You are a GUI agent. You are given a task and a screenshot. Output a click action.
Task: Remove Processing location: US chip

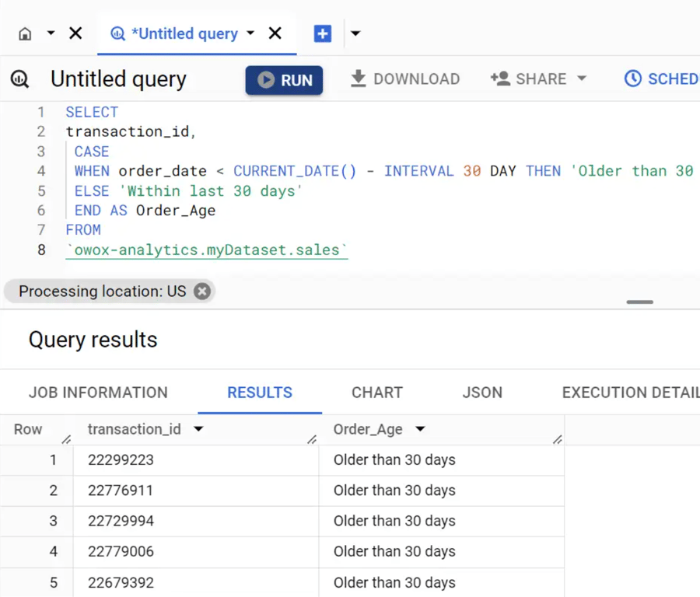pyautogui.click(x=202, y=292)
